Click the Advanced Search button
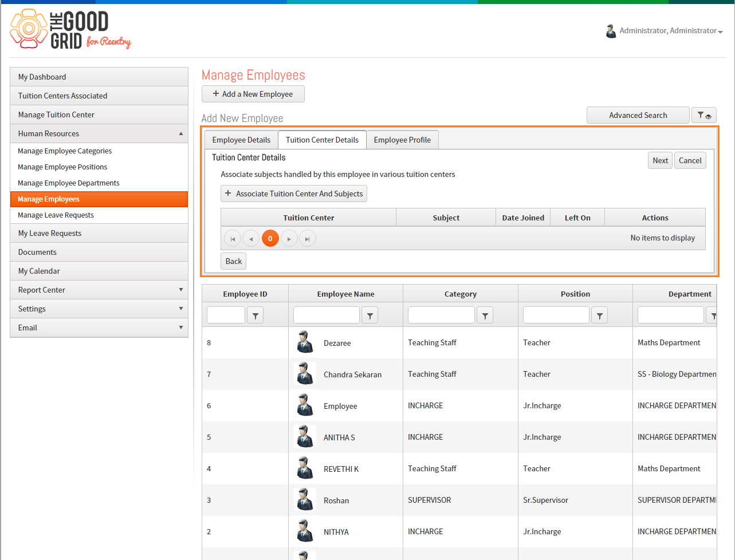The width and height of the screenshot is (735, 560). (638, 115)
